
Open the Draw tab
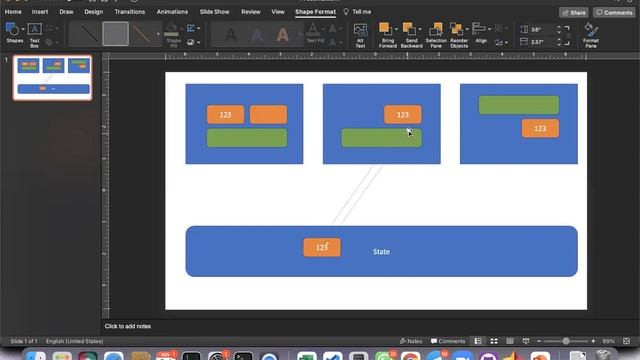[x=67, y=12]
